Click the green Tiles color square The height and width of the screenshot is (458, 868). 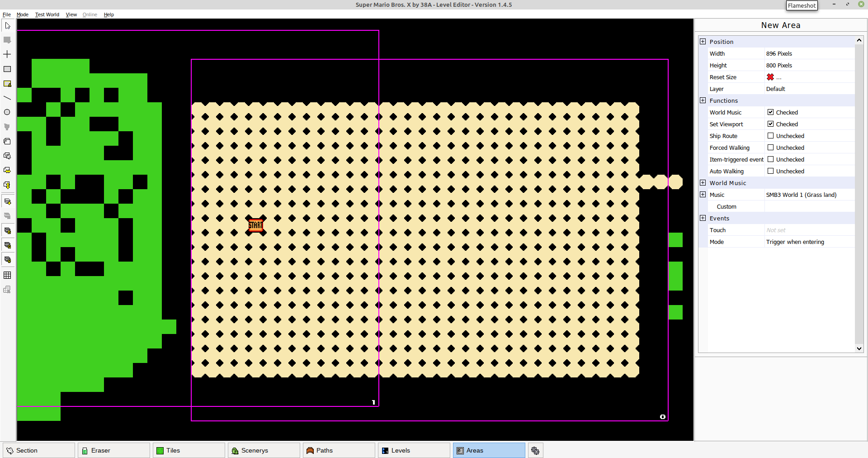pyautogui.click(x=160, y=450)
